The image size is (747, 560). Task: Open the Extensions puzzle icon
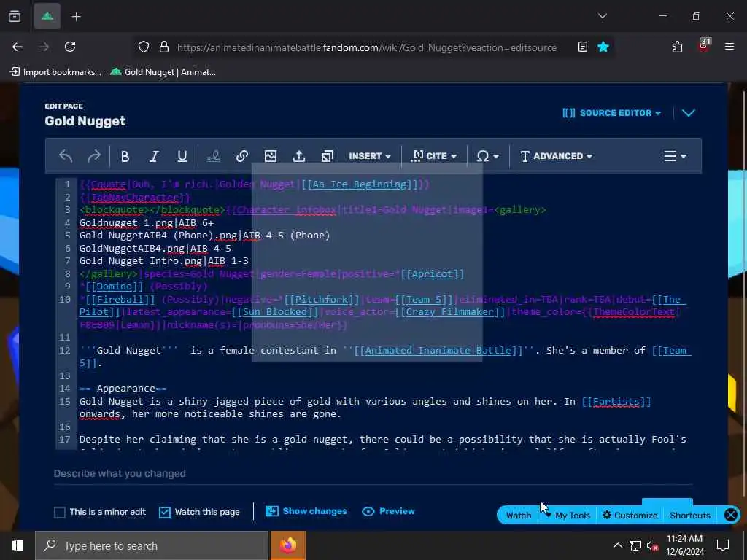pos(677,47)
